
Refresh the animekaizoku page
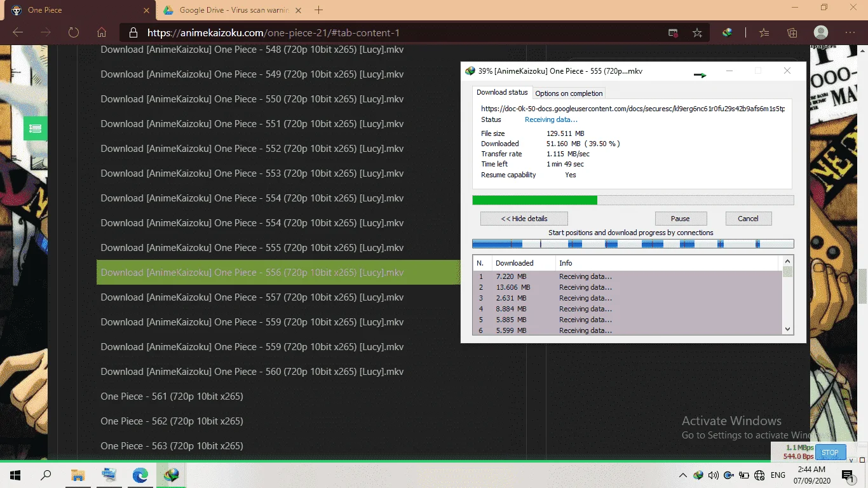74,32
